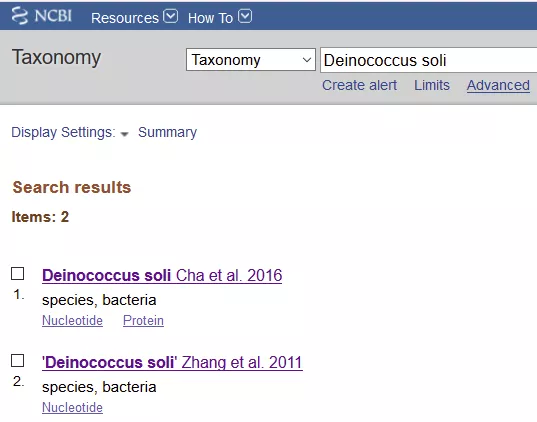Check the box for result 1

click(x=17, y=274)
